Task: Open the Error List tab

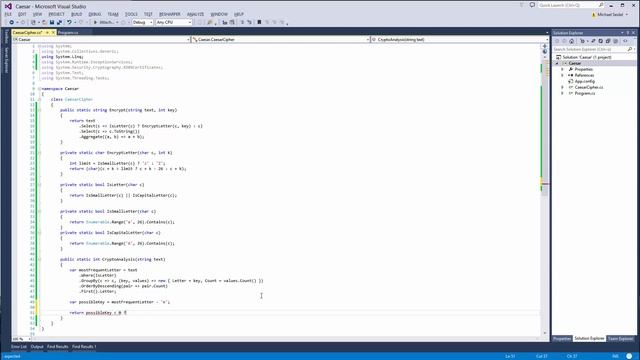Action: point(19,347)
